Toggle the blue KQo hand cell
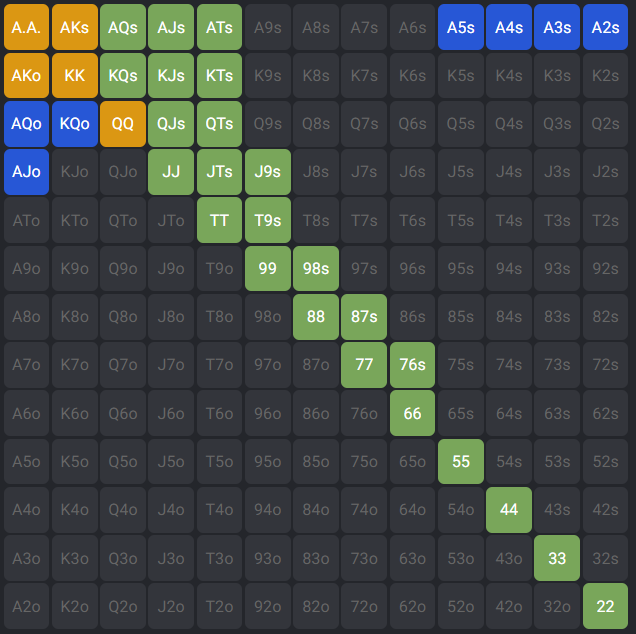 click(x=74, y=124)
